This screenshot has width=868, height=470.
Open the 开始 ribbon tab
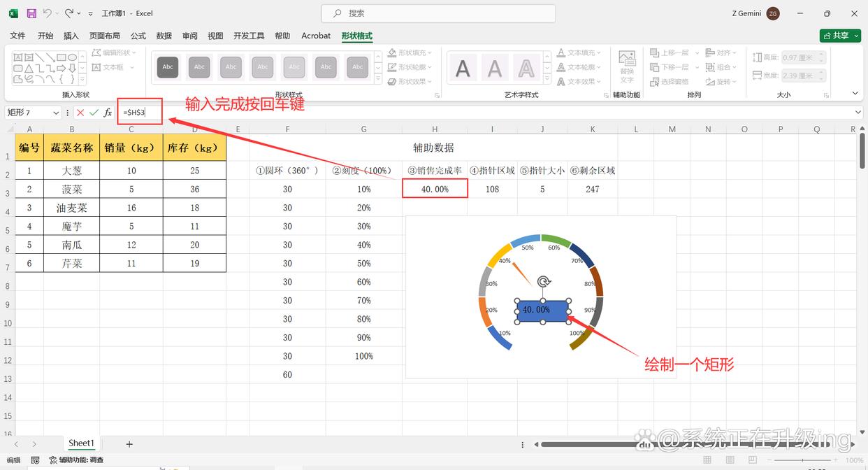45,36
